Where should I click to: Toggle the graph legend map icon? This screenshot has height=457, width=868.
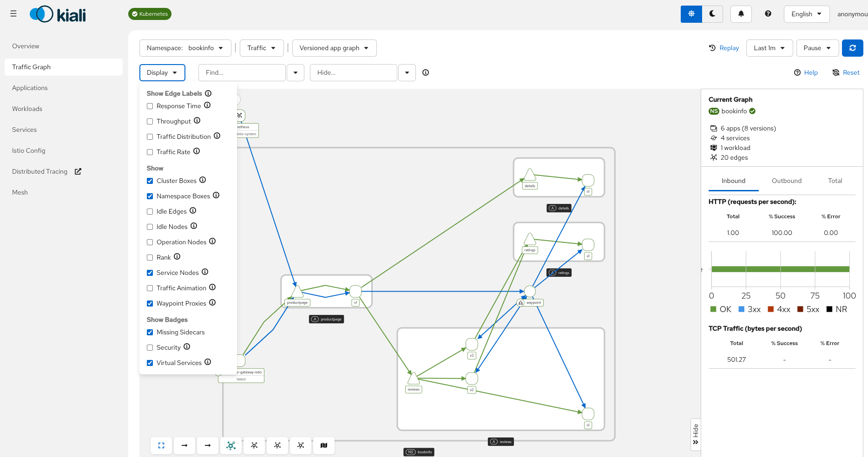[x=324, y=445]
